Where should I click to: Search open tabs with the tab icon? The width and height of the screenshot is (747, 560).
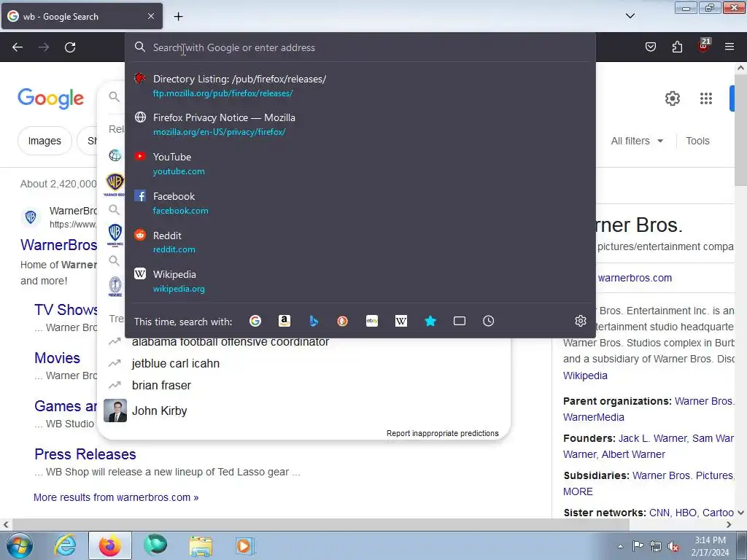pyautogui.click(x=460, y=321)
